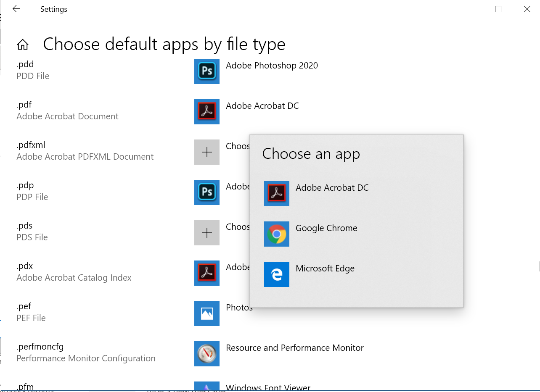This screenshot has height=392, width=540.
Task: Click Resource and Performance Monitor label
Action: pyautogui.click(x=295, y=348)
